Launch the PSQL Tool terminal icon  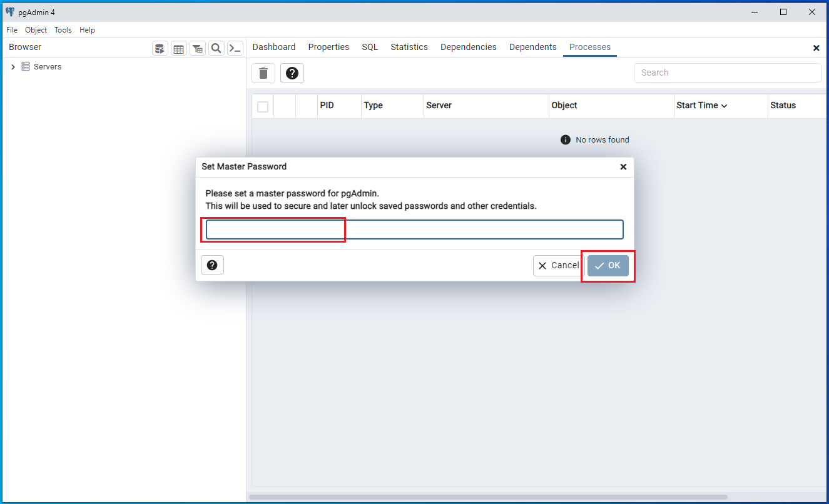click(235, 48)
